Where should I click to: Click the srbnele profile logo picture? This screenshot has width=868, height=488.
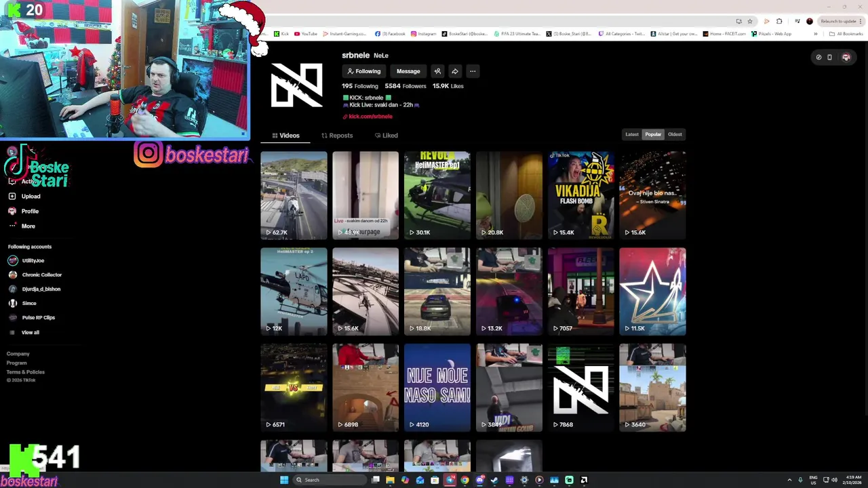pos(296,85)
